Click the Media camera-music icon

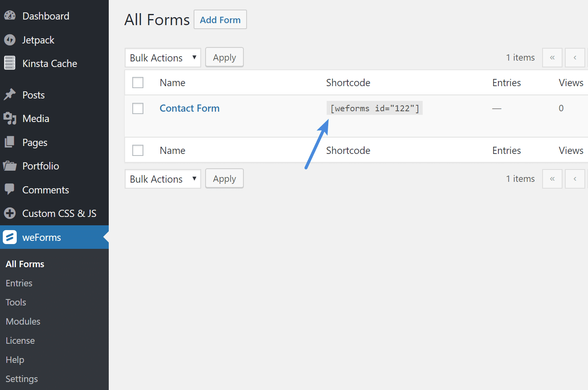click(10, 118)
